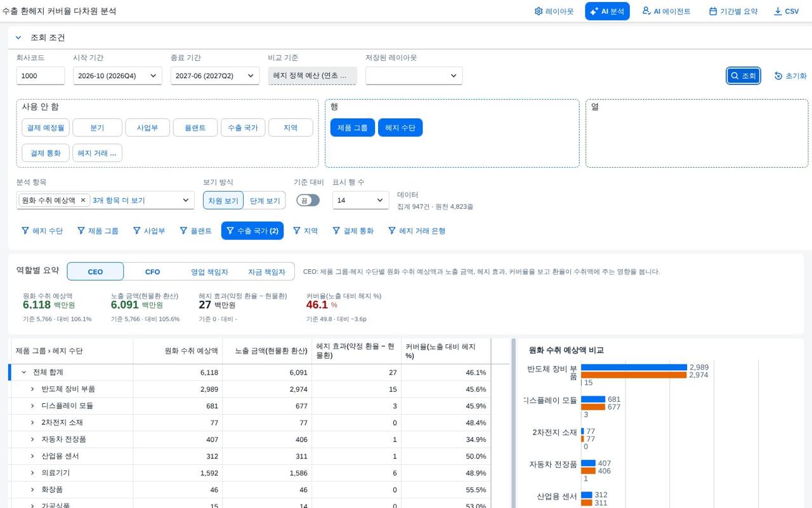Click the 수출 국가 unused dimension chip
Viewport: 812px width, 508px height.
pyautogui.click(x=243, y=128)
